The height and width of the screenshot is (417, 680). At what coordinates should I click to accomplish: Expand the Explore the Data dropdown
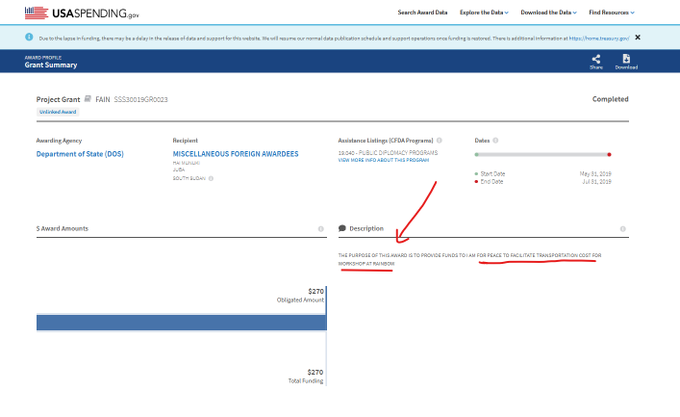[483, 12]
